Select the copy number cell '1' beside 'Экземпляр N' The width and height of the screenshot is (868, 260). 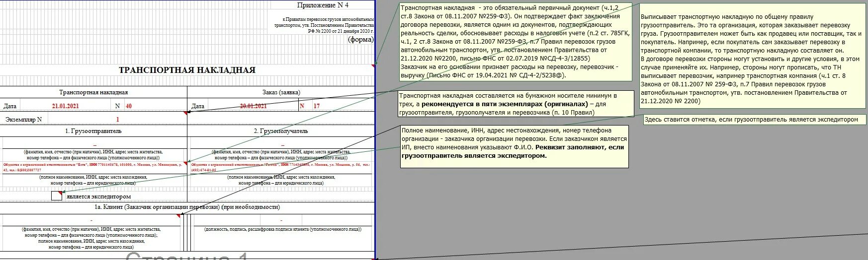click(118, 119)
